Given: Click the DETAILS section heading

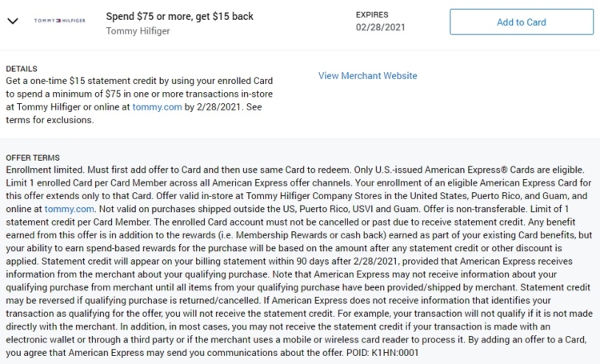Looking at the screenshot, I should 22,69.
